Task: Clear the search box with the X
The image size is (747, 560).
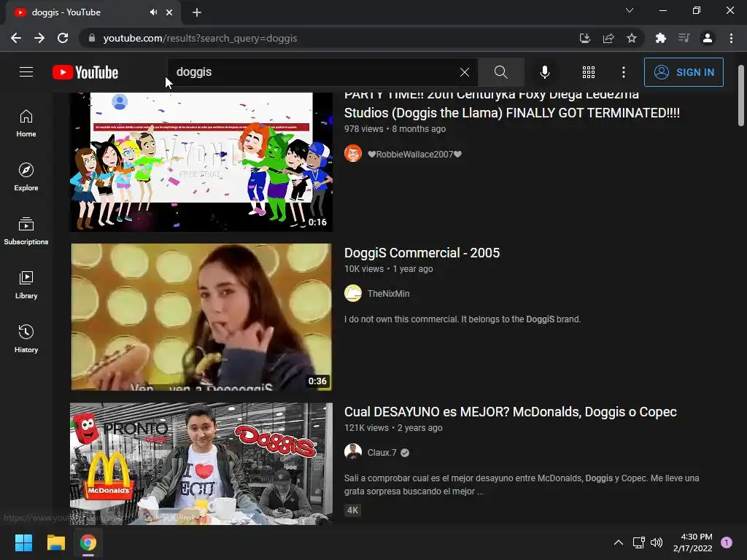Action: 465,72
